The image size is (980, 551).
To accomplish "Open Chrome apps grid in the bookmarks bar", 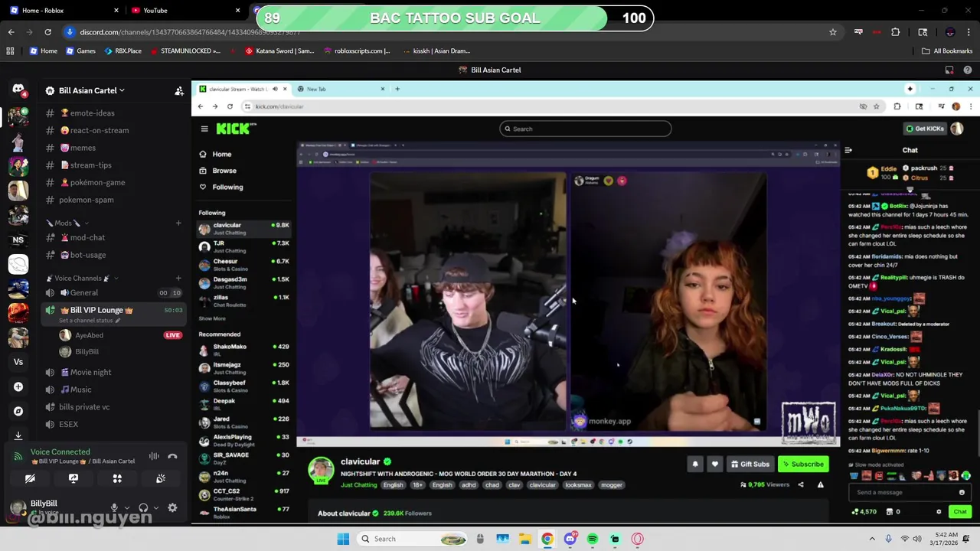I will pos(10,51).
